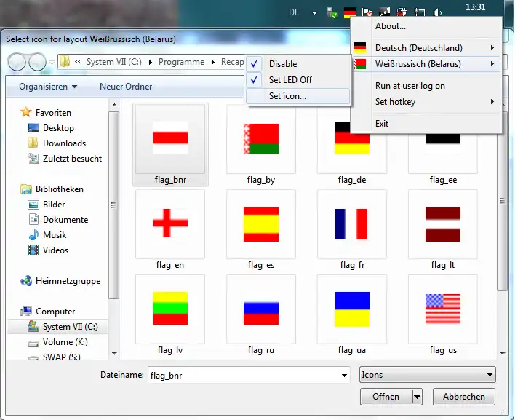This screenshot has width=515, height=420.
Task: Click the network tray icon
Action: (420, 13)
